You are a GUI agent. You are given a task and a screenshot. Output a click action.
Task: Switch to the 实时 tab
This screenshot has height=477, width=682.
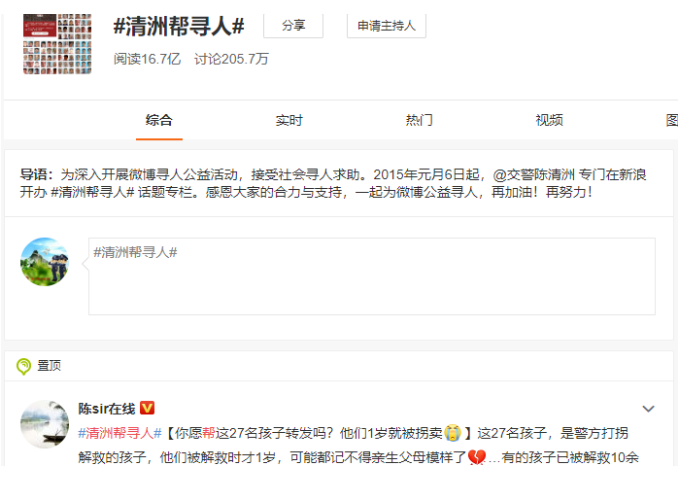tap(289, 120)
